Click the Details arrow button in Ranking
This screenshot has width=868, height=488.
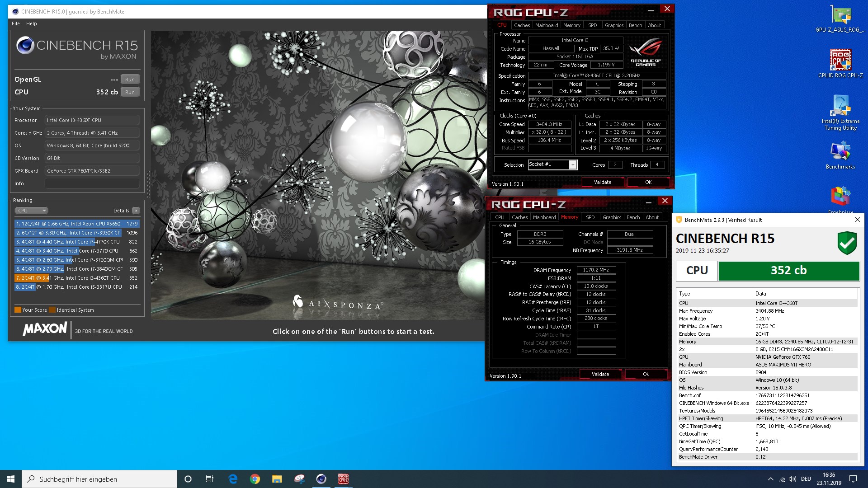tap(136, 211)
